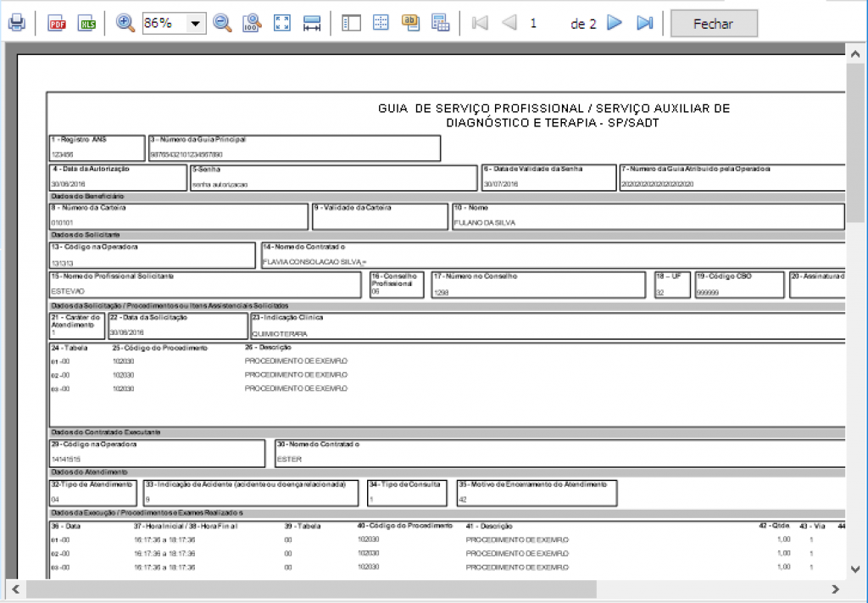Jump to the last page
This screenshot has height=603, width=868.
[644, 24]
